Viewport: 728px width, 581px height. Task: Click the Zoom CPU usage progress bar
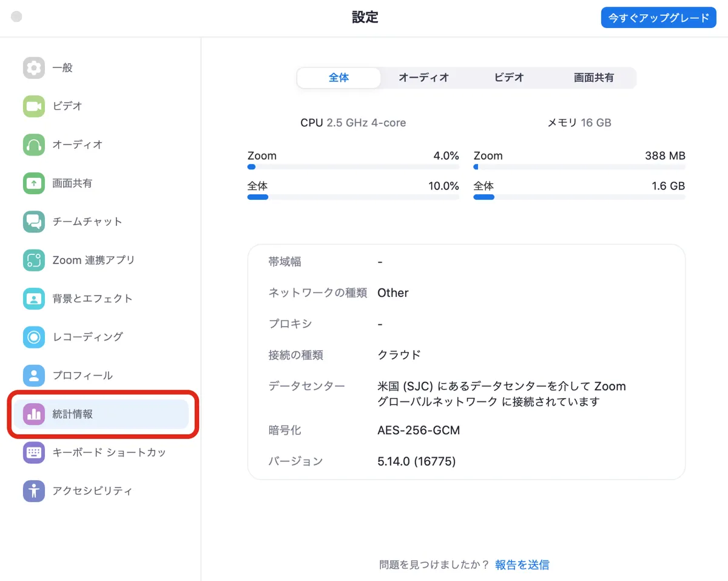(x=353, y=167)
